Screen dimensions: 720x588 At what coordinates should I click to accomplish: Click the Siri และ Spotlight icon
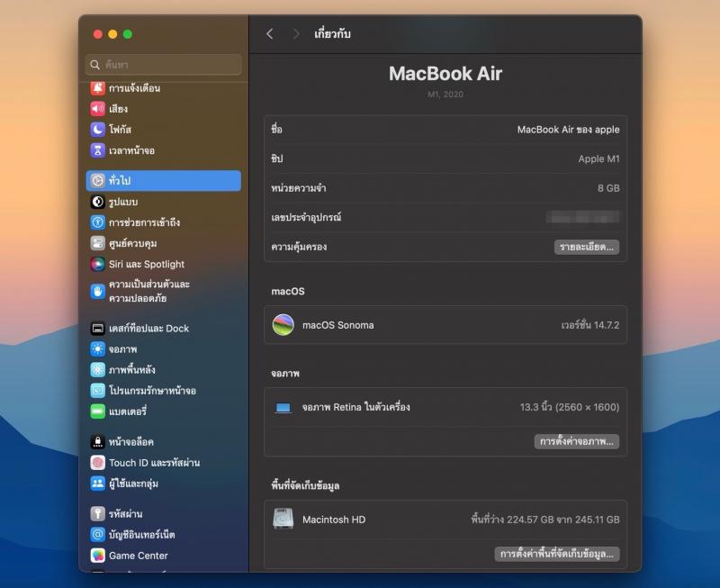tap(97, 264)
